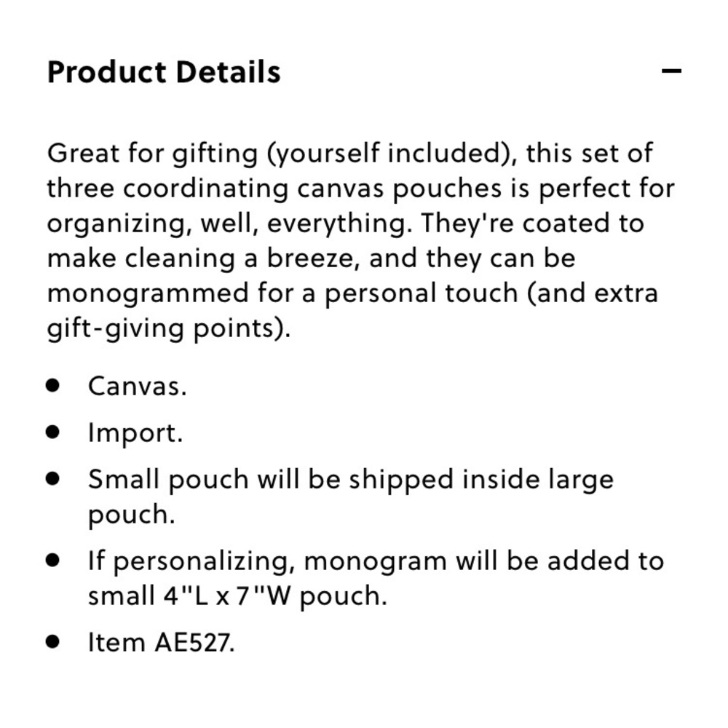Viewport: 728px width, 728px height.
Task: Click the word monogrammed in description
Action: point(148,294)
